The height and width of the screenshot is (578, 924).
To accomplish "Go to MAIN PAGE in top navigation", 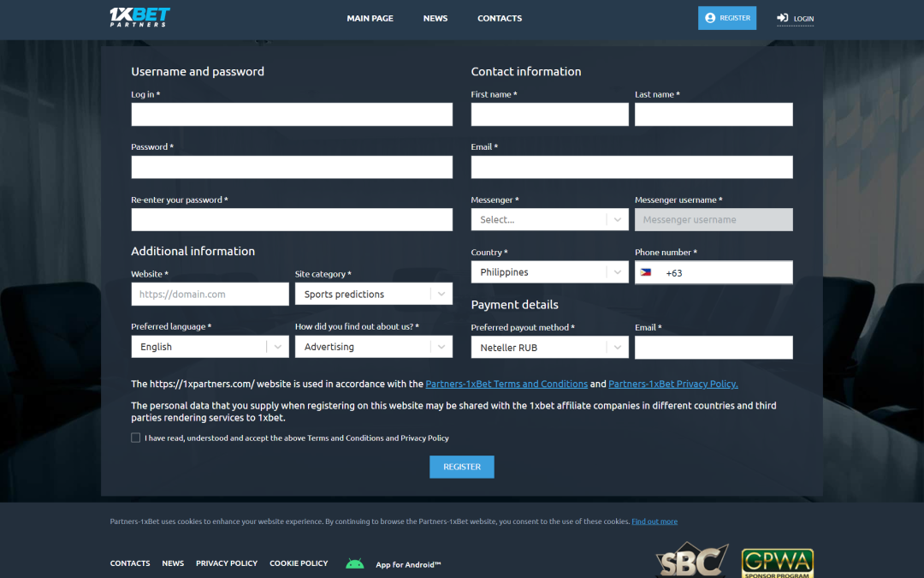I will coord(370,18).
